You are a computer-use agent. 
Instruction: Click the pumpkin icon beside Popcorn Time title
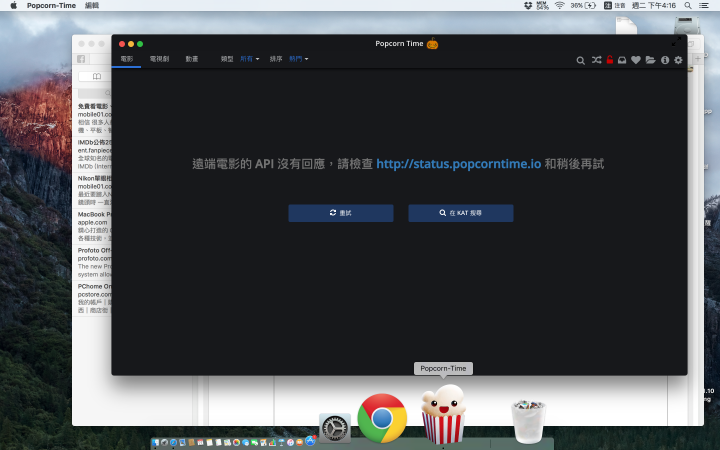[433, 44]
